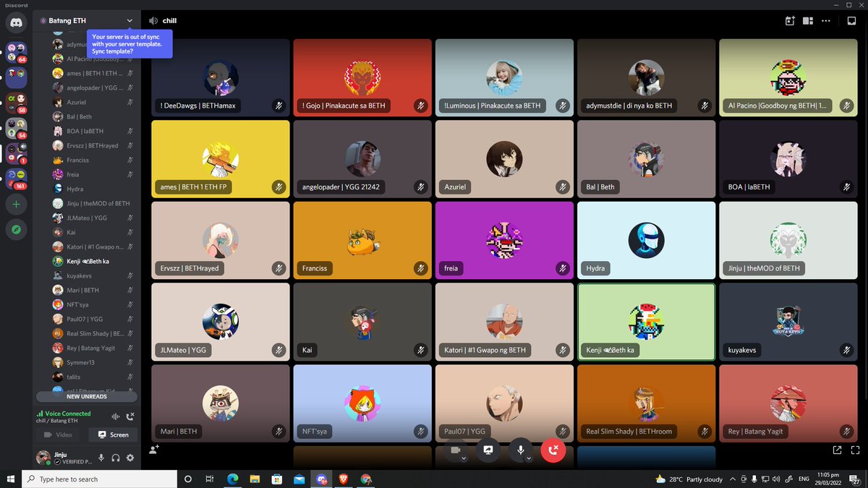
Task: Open Brave browser from the taskbar
Action: 344,479
